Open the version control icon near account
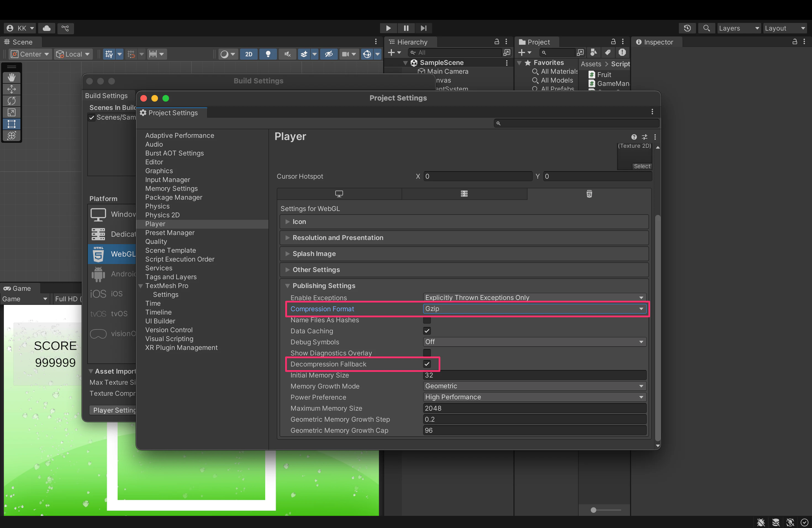This screenshot has height=528, width=812. tap(65, 28)
